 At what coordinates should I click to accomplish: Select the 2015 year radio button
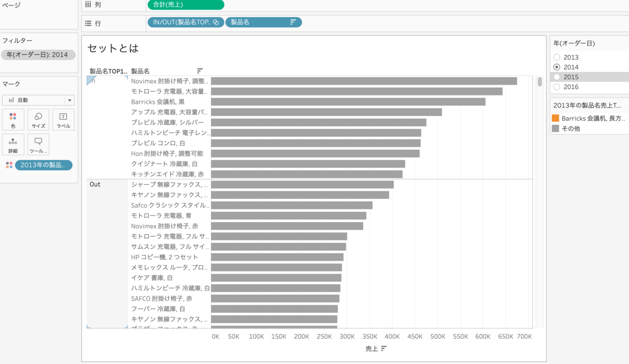557,77
